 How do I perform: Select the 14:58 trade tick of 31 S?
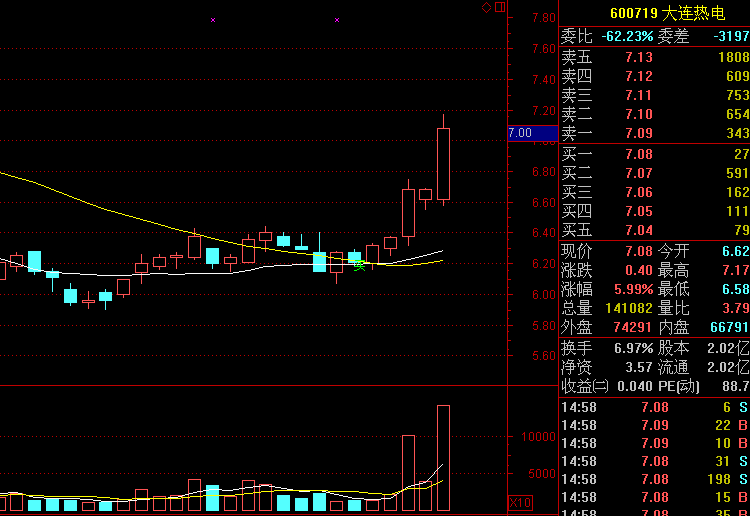point(654,461)
